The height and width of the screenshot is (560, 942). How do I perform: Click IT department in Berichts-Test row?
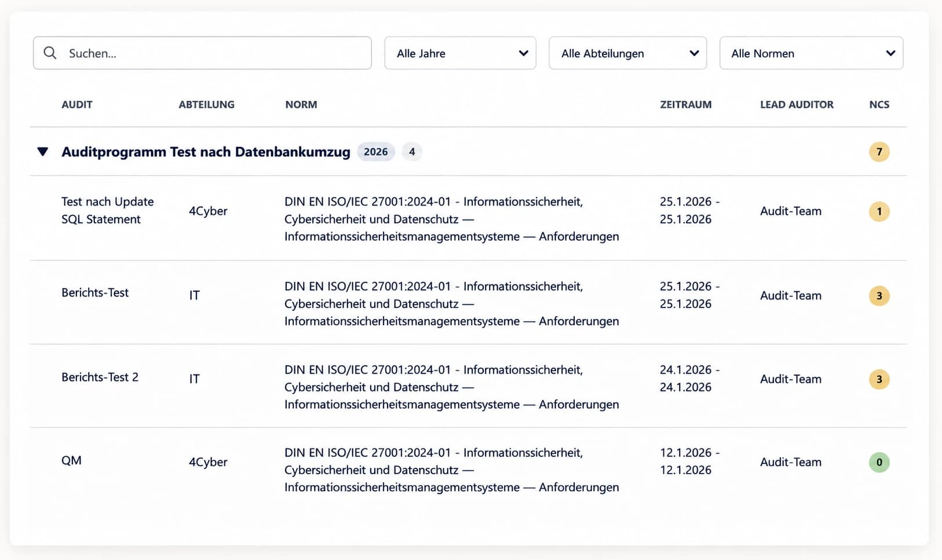[194, 295]
